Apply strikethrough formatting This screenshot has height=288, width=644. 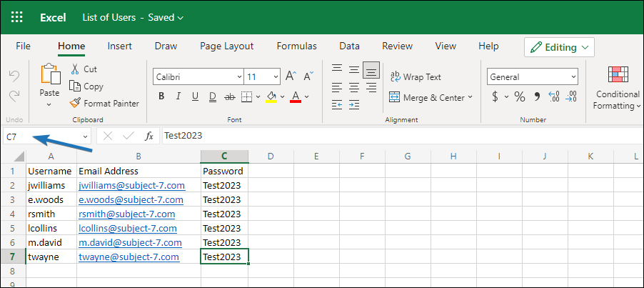[x=229, y=96]
